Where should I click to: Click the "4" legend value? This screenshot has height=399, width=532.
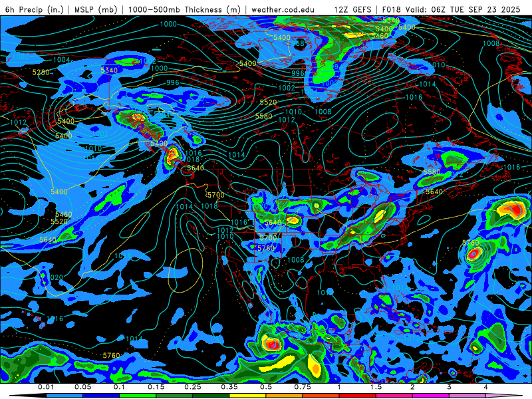pyautogui.click(x=486, y=387)
